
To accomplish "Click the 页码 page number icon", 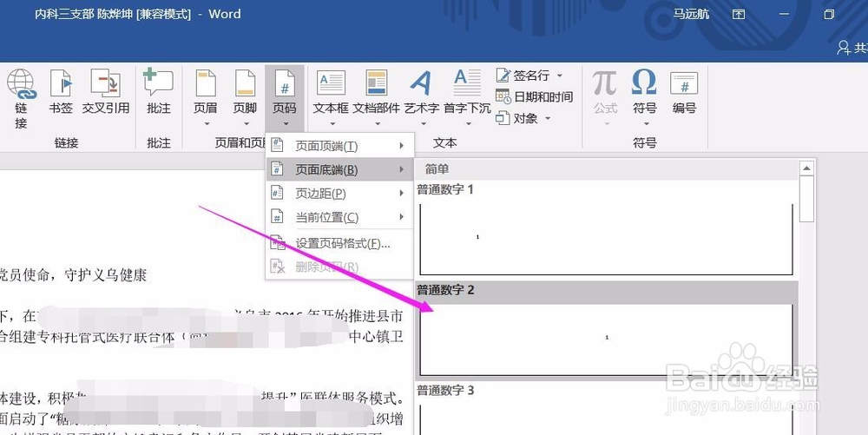I will tap(285, 83).
